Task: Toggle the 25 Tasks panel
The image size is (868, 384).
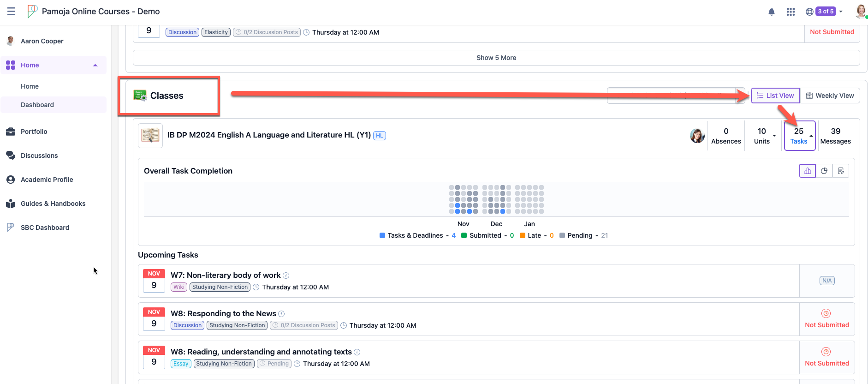Action: [x=800, y=136]
